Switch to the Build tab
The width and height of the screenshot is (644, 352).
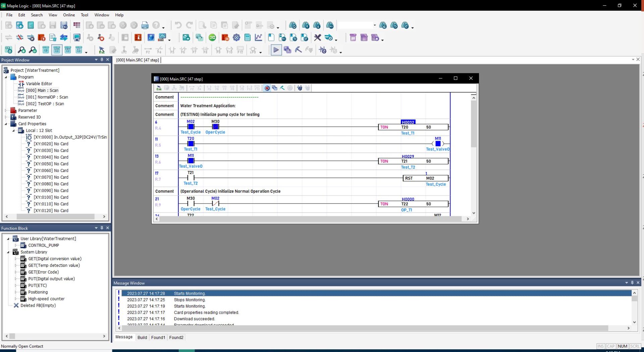click(142, 338)
